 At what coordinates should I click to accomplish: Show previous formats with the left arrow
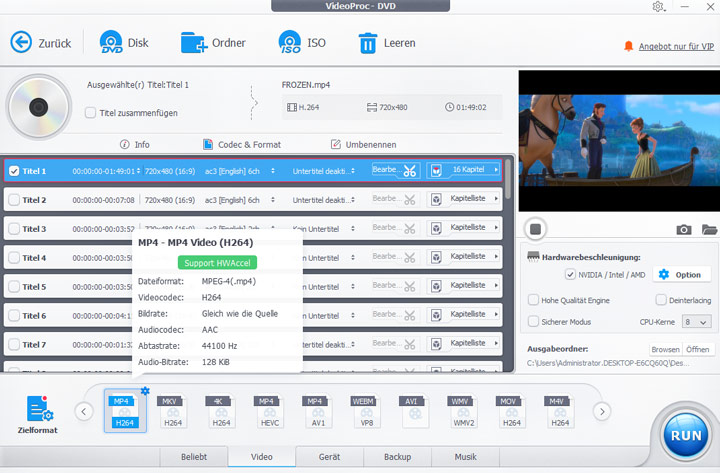click(x=84, y=411)
